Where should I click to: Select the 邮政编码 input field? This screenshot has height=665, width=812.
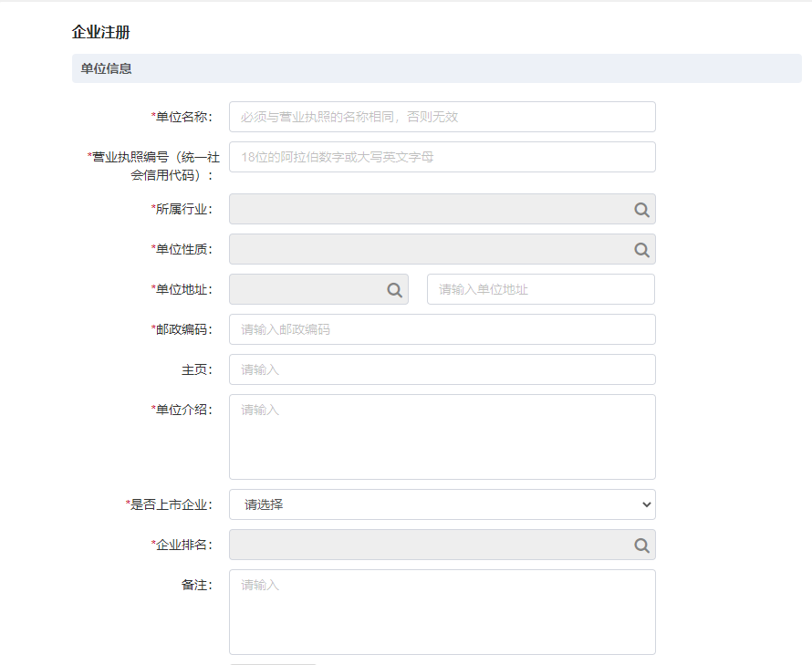(x=442, y=329)
